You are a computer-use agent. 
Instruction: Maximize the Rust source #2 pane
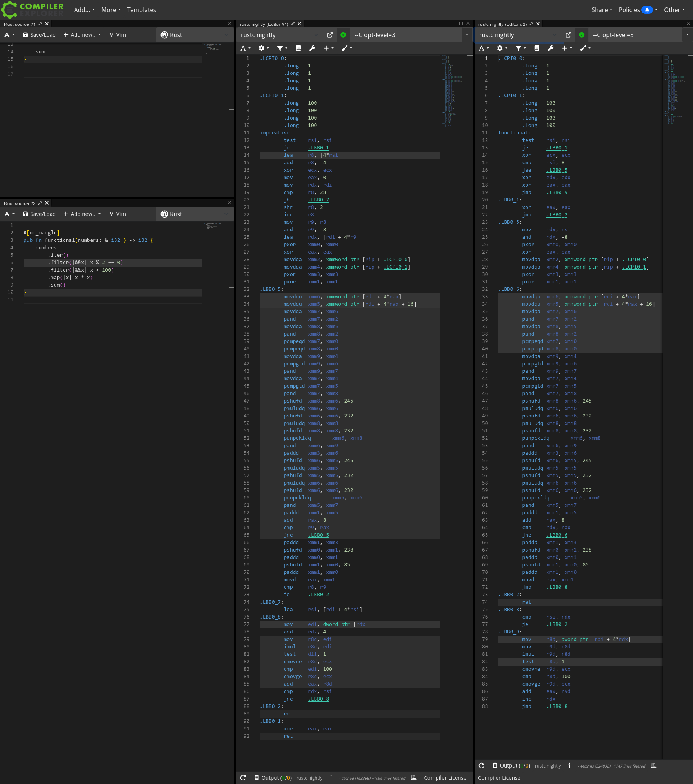222,203
